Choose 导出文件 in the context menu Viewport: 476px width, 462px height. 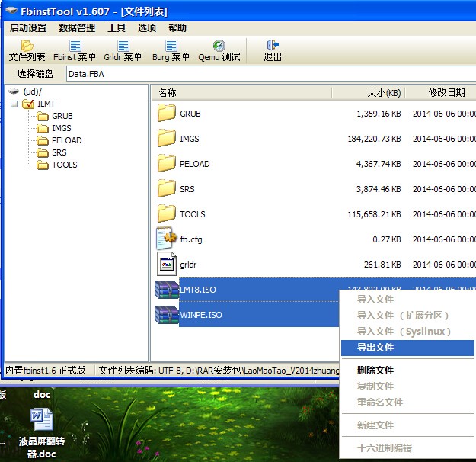407,348
